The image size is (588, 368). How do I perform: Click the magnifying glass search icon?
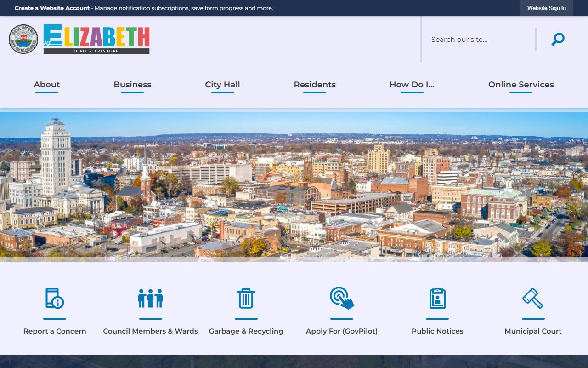tap(558, 39)
